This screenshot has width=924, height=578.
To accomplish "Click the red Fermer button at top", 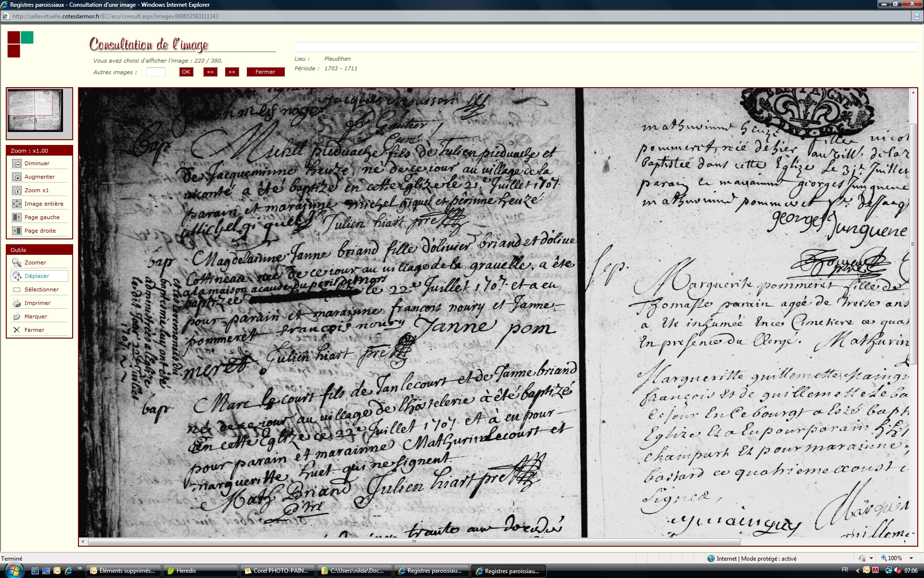I will pyautogui.click(x=265, y=72).
